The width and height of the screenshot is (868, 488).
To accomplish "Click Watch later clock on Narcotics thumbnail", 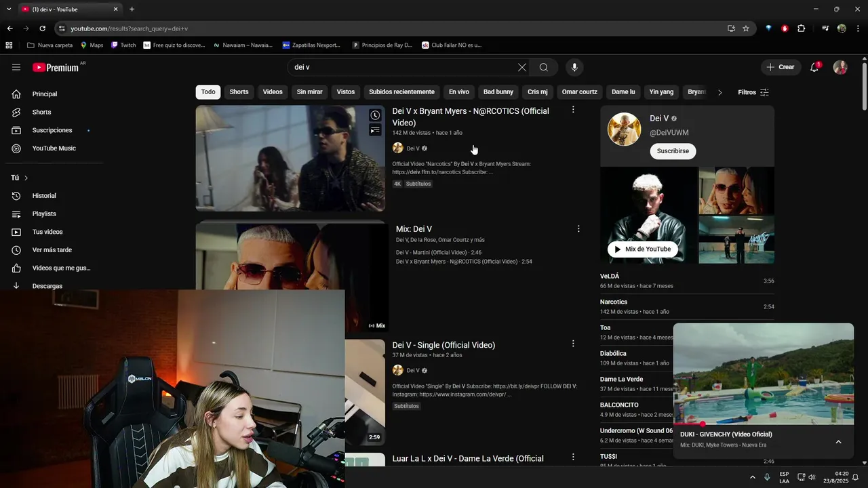I will (x=375, y=115).
